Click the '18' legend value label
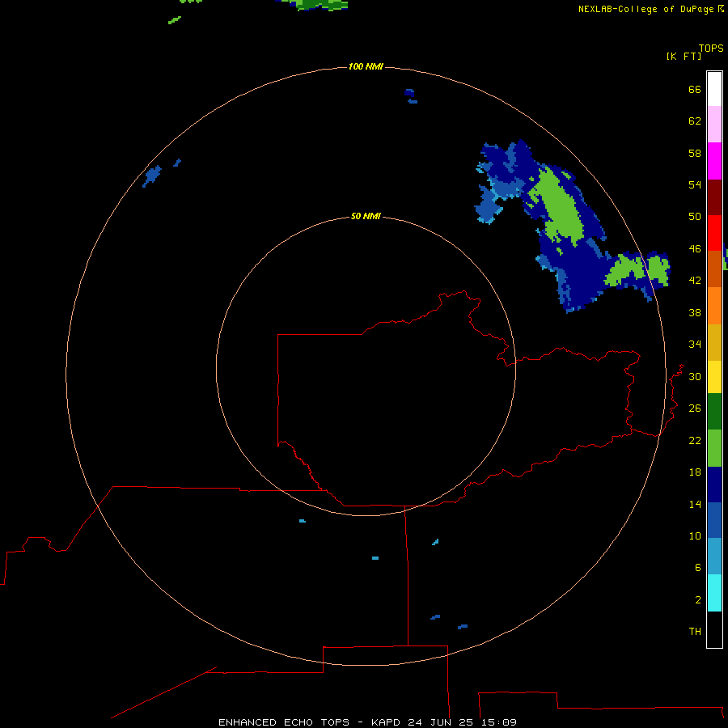Screen dimensions: 728x728 [x=695, y=472]
